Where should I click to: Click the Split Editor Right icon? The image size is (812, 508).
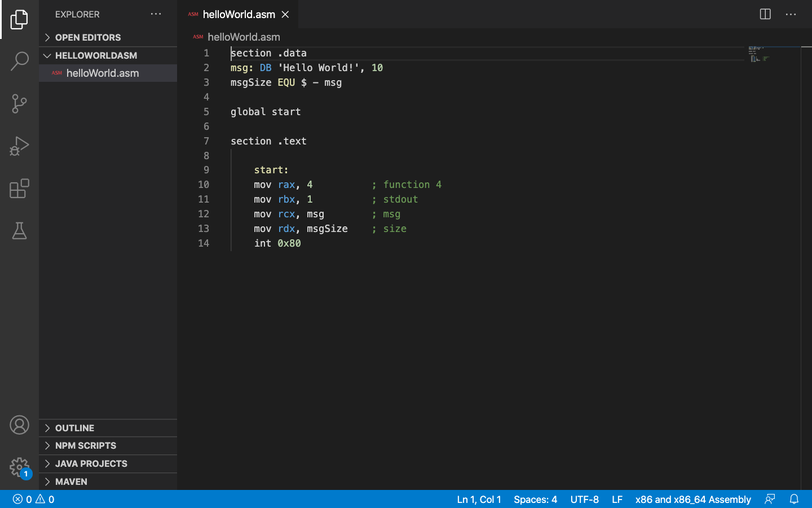[765, 14]
